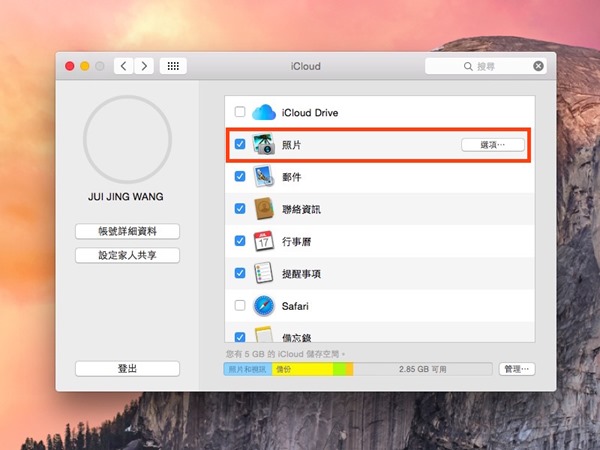Click the Reminders (提醒事項) list icon

pos(264,273)
